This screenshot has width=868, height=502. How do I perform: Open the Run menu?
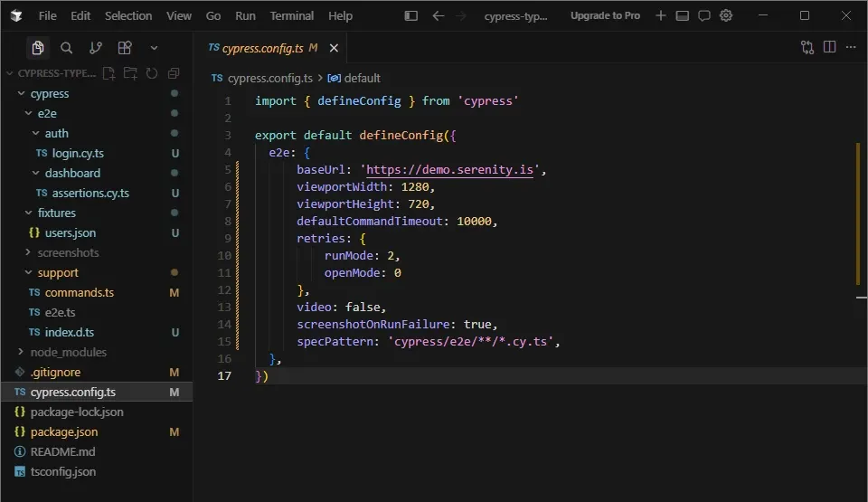click(x=245, y=15)
